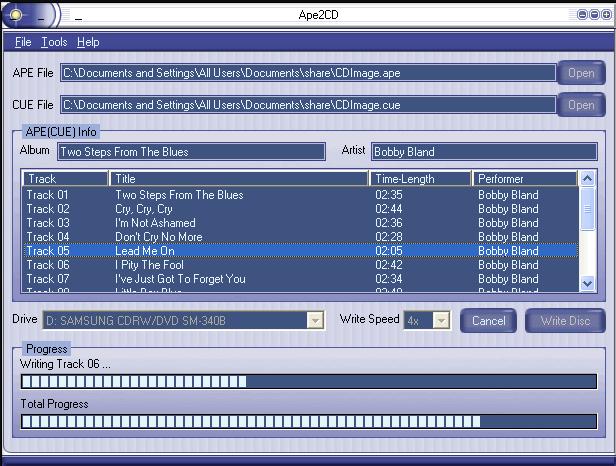
Task: Click the CUE File path field
Action: [308, 105]
